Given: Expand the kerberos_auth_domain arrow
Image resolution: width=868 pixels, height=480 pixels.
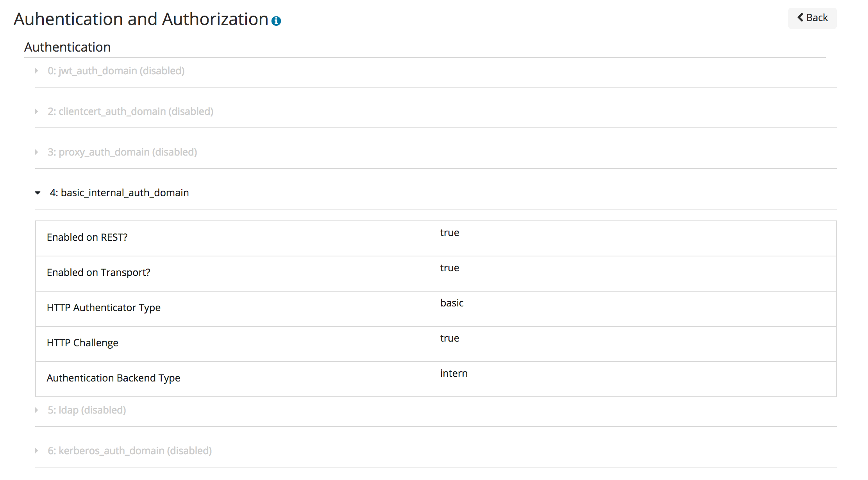Looking at the screenshot, I should coord(36,451).
